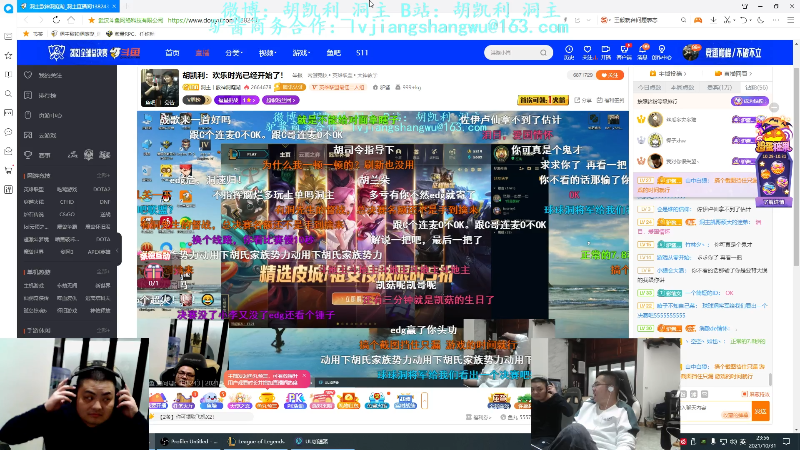Click the Douyu site search input field
Viewport: 800px width, 450px height.
[x=513, y=53]
